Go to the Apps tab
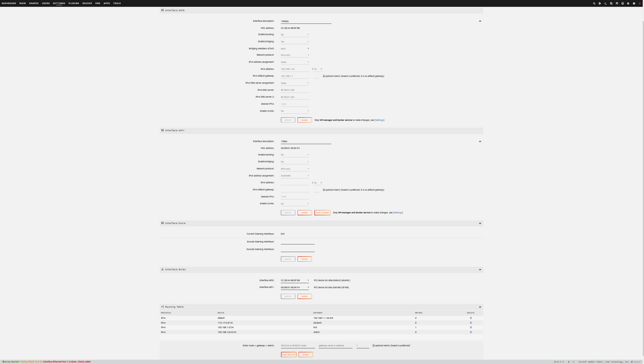 [x=107, y=3]
